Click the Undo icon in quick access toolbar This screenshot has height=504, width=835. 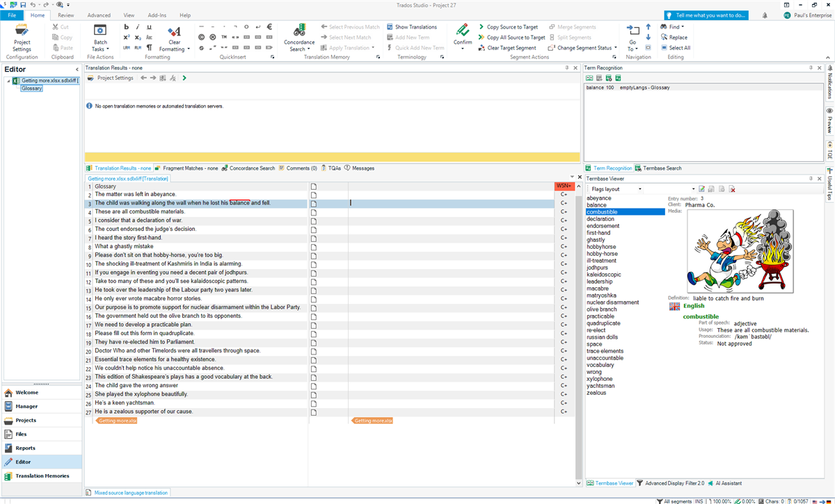pos(33,4)
